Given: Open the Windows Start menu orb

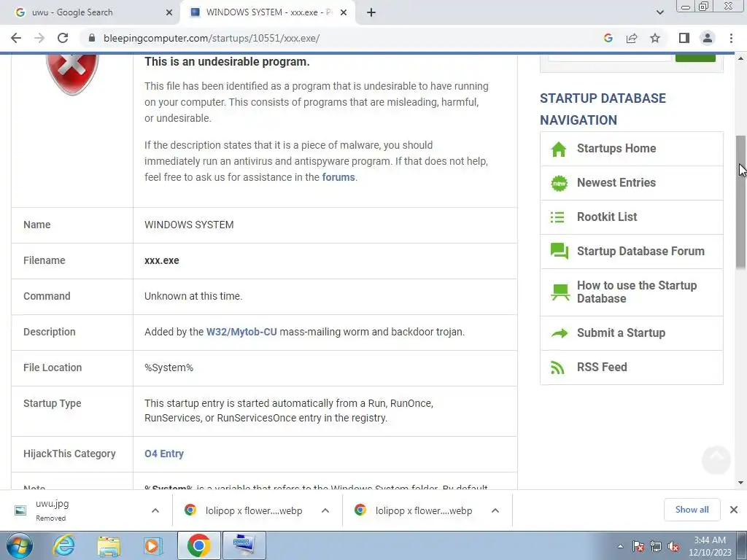Looking at the screenshot, I should [19, 545].
